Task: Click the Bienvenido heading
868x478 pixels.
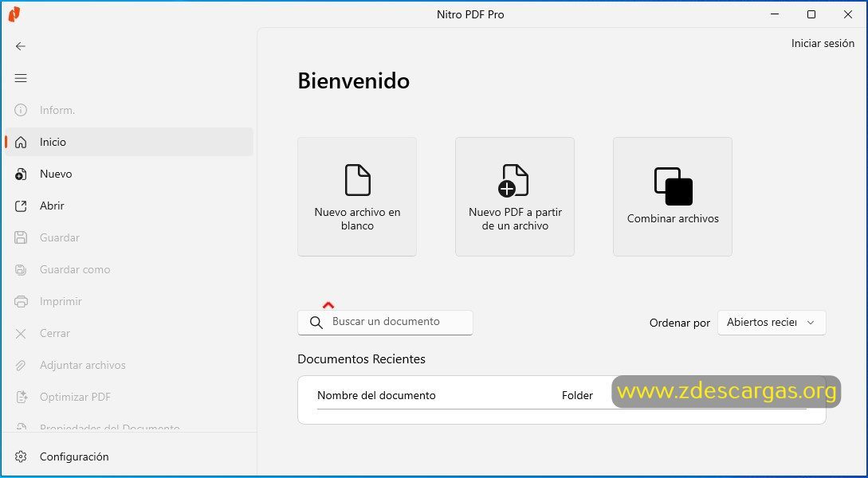Action: [354, 80]
